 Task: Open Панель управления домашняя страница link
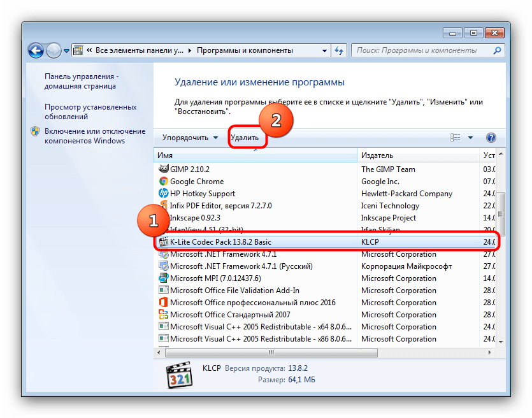80,81
